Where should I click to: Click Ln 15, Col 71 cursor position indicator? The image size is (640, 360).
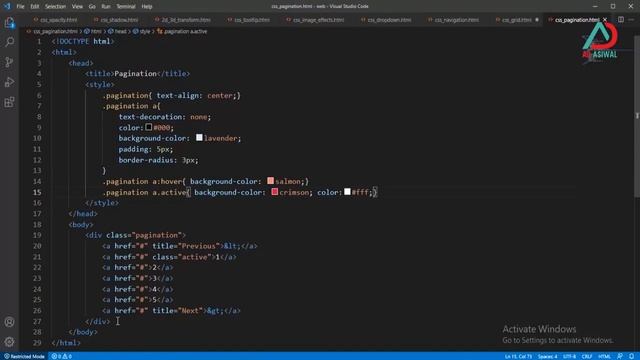click(518, 356)
